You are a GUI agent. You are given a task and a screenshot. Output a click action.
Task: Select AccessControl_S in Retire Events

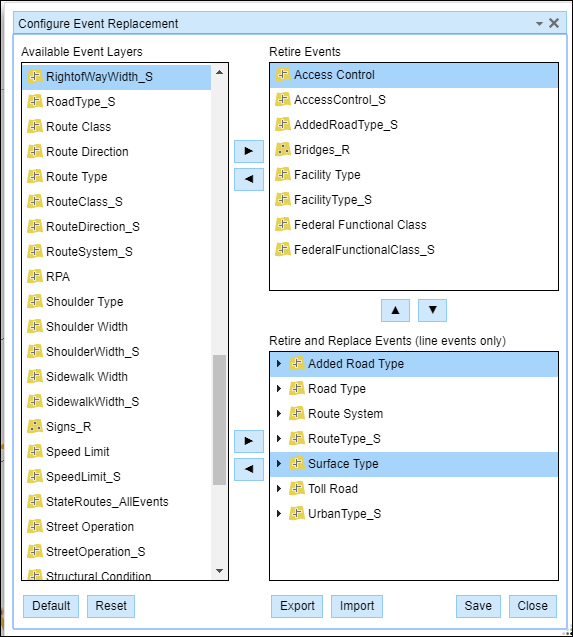(414, 100)
